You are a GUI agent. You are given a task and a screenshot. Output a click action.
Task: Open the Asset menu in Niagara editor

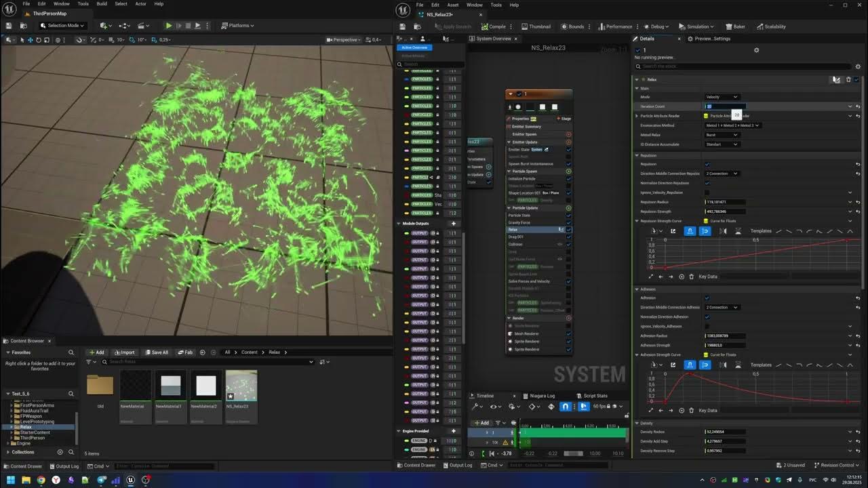click(x=454, y=5)
